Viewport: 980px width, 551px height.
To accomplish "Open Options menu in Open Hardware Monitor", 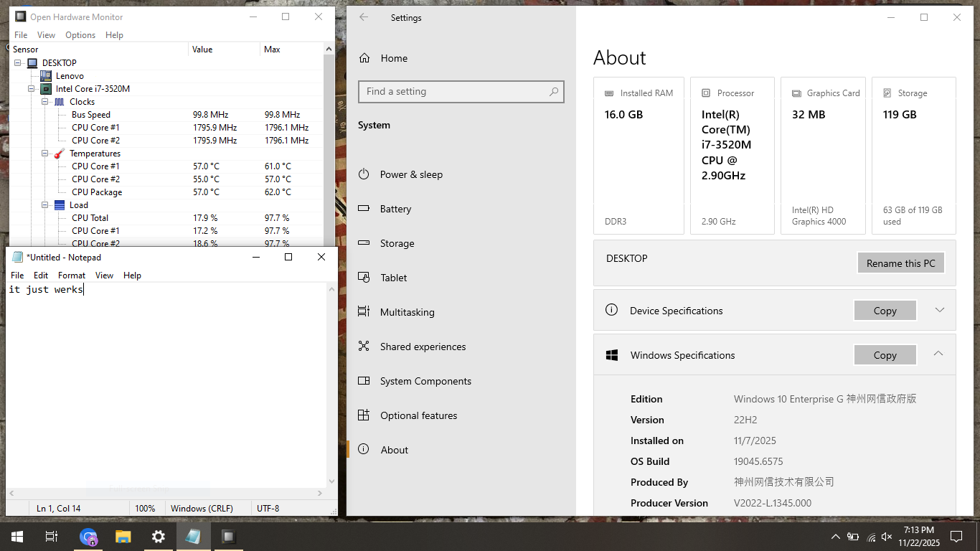I will 80,34.
